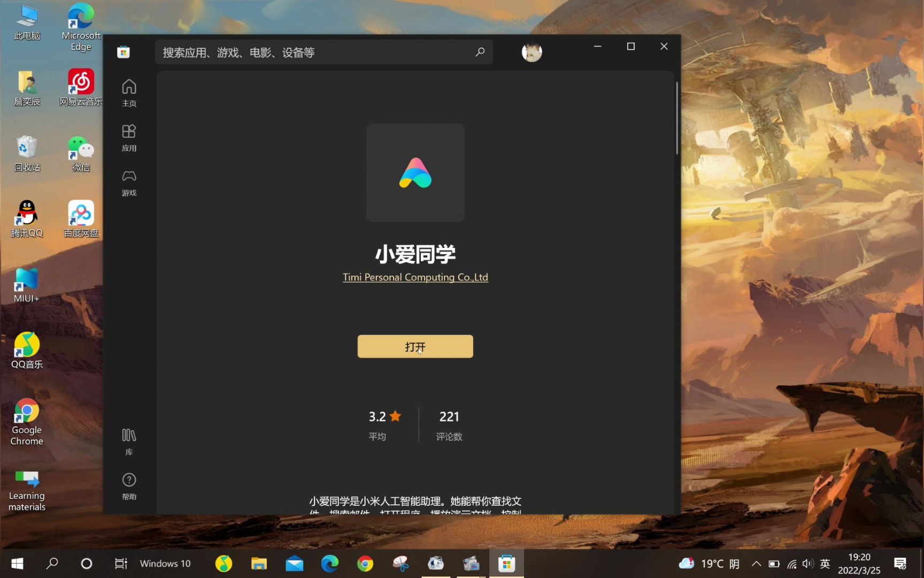Go to the 应用 (Apps) section

click(x=129, y=138)
